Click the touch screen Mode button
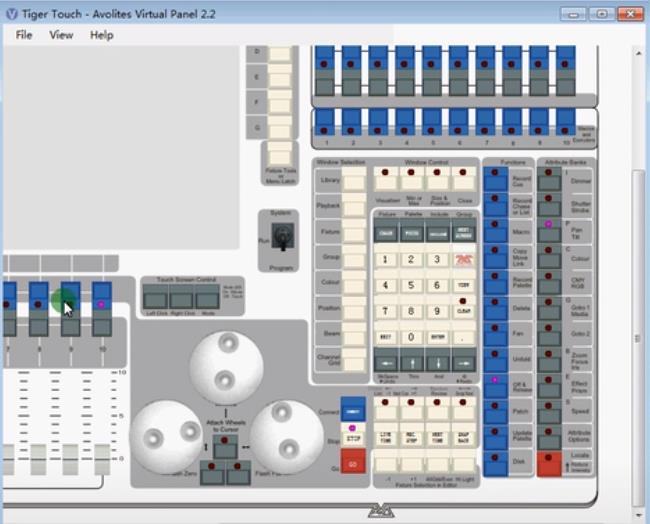 [x=207, y=298]
